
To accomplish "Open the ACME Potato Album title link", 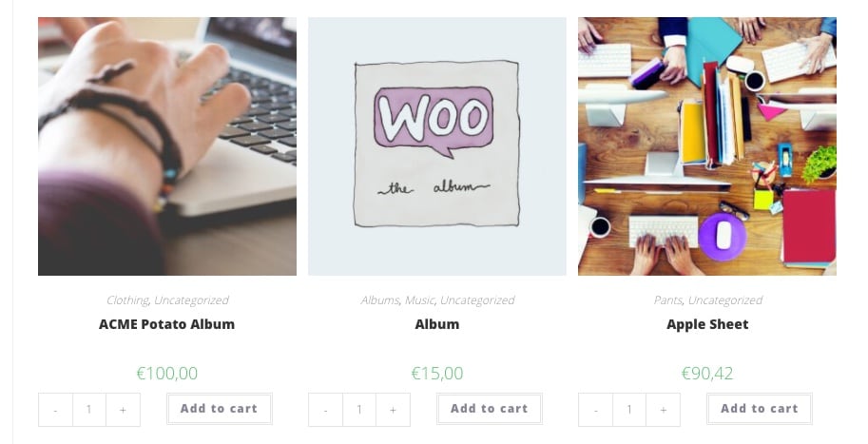I will pyautogui.click(x=166, y=324).
